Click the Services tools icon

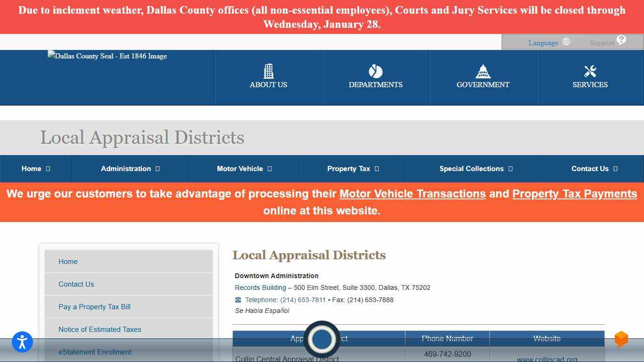(x=590, y=71)
